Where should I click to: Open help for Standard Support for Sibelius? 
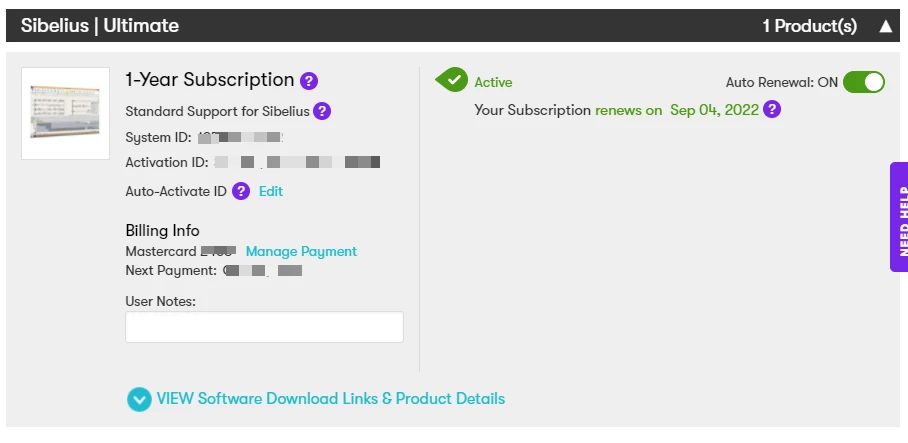(322, 111)
